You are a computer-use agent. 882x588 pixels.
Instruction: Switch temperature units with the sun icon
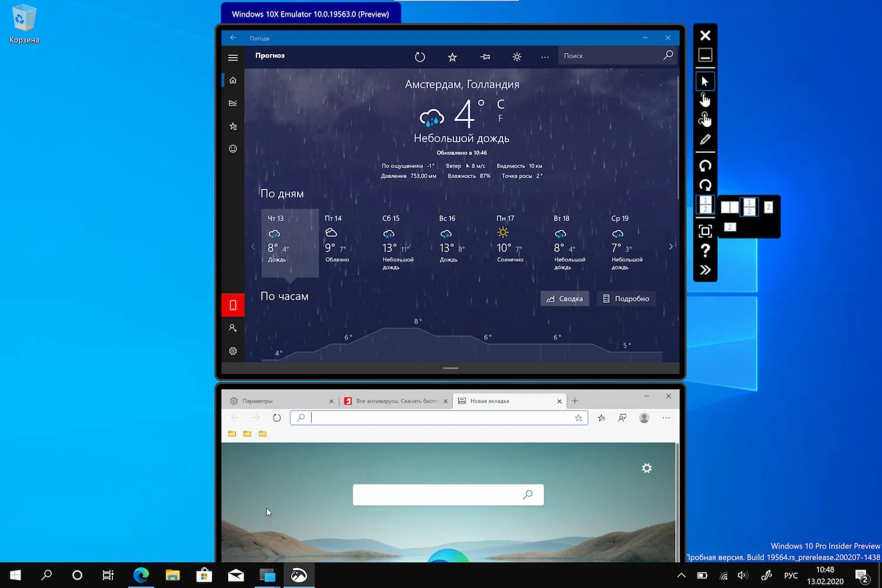point(517,56)
